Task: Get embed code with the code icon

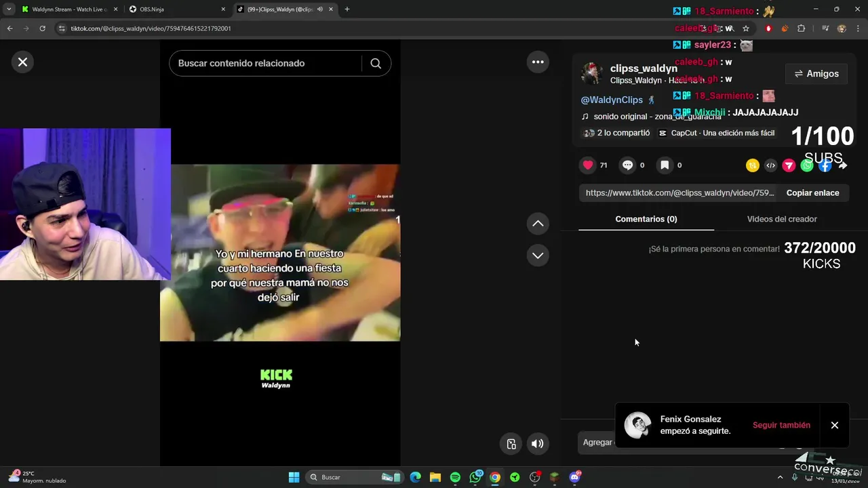Action: coord(770,165)
